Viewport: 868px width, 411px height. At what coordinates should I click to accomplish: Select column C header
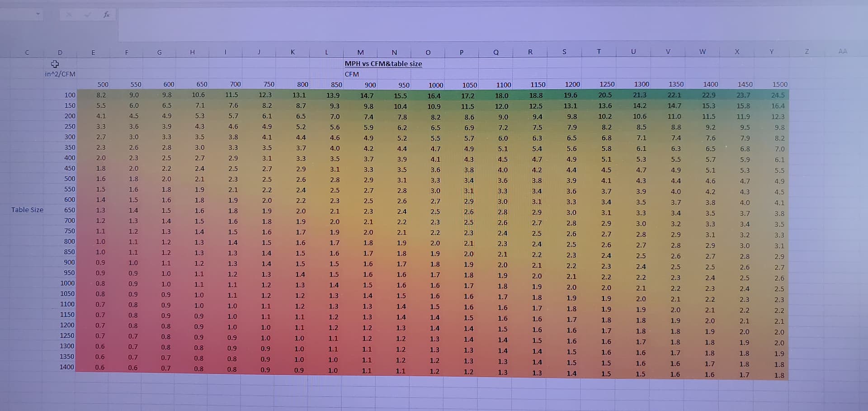click(x=27, y=52)
